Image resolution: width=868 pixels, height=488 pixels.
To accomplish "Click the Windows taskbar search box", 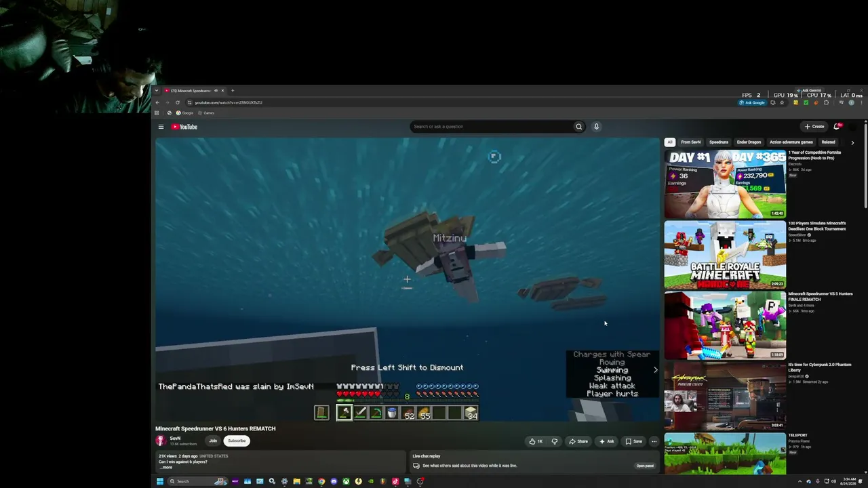I will coord(197,481).
